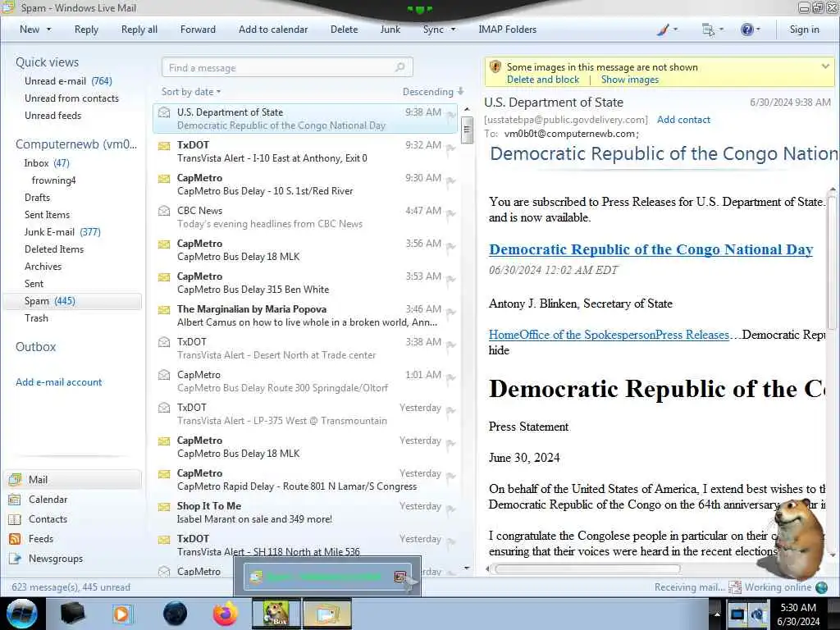Open the media player taskbar icon
Screen dimensions: 840x630
[x=121, y=614]
